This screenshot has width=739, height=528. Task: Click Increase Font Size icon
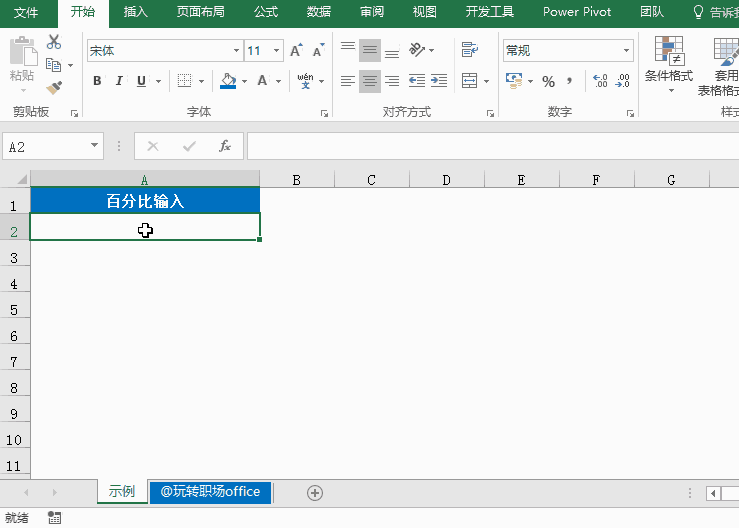click(296, 50)
